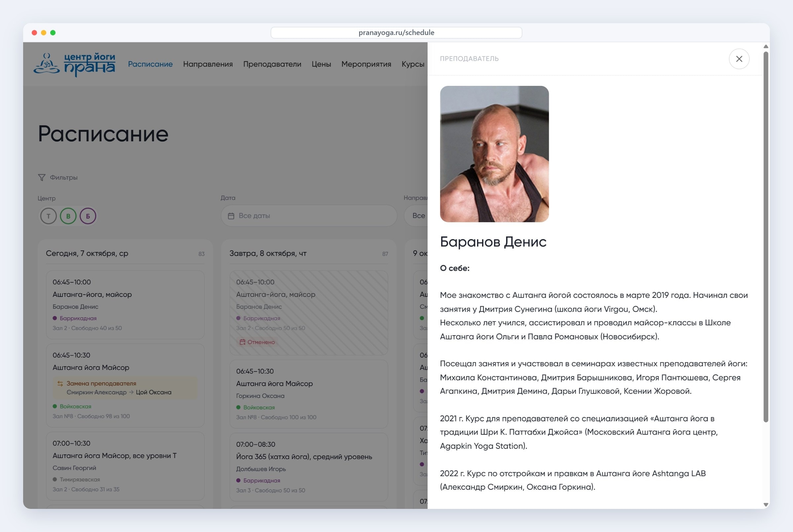Open Йога 365 (хатха йога) class card

pyautogui.click(x=309, y=467)
